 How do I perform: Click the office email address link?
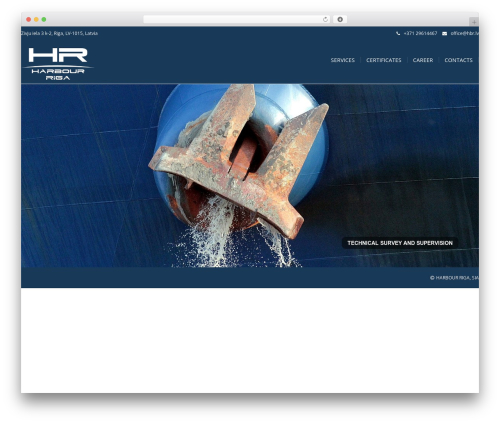click(465, 33)
